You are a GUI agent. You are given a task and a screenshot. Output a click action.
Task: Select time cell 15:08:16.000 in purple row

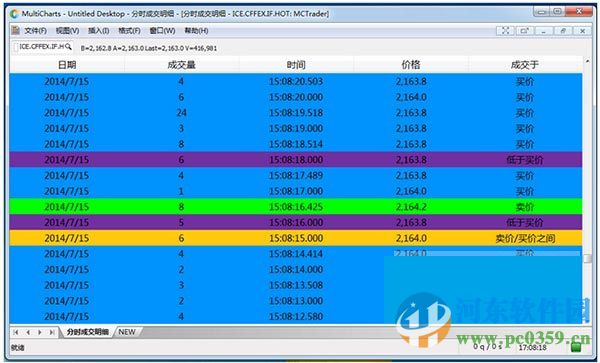296,223
